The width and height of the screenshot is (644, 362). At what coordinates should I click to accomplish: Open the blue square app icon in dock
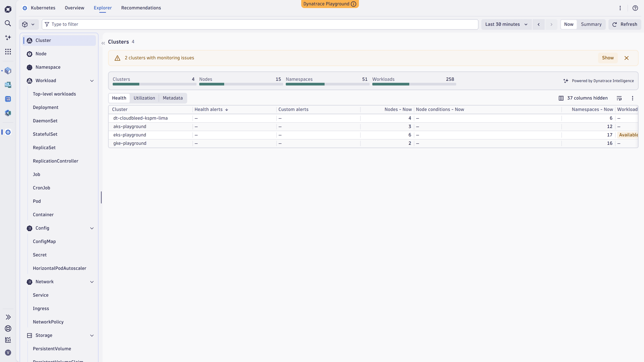(8, 99)
